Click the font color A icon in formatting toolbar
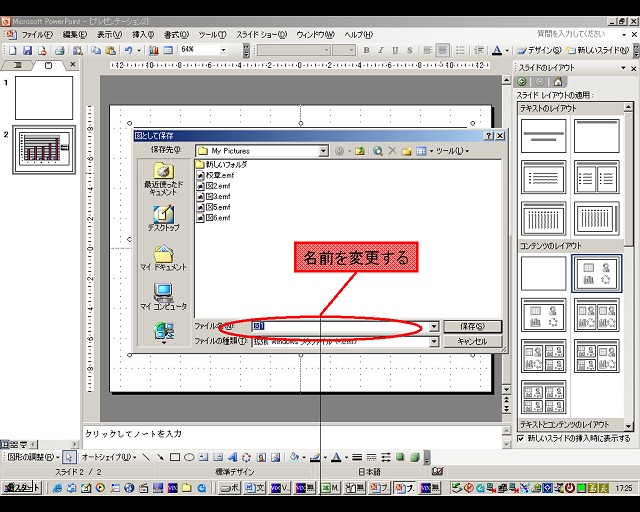This screenshot has height=512, width=640. point(496,50)
